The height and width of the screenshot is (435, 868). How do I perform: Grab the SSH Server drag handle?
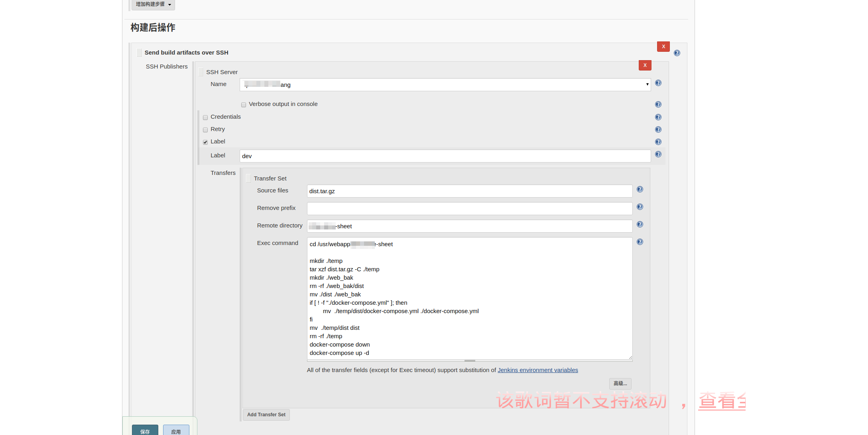(x=201, y=72)
